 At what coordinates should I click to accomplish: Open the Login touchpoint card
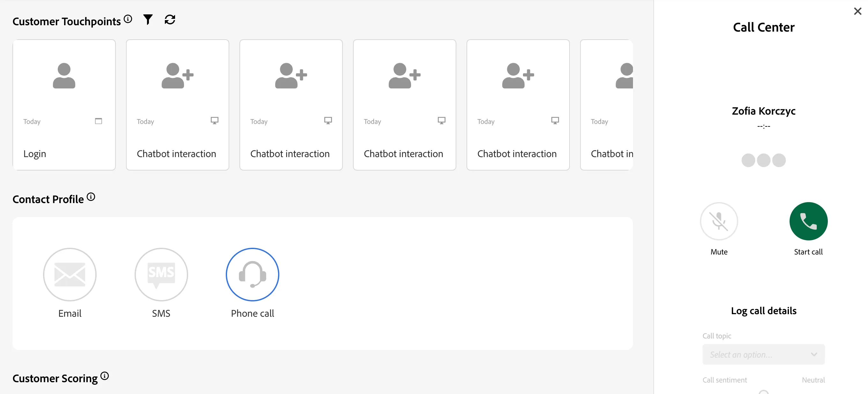pyautogui.click(x=64, y=105)
